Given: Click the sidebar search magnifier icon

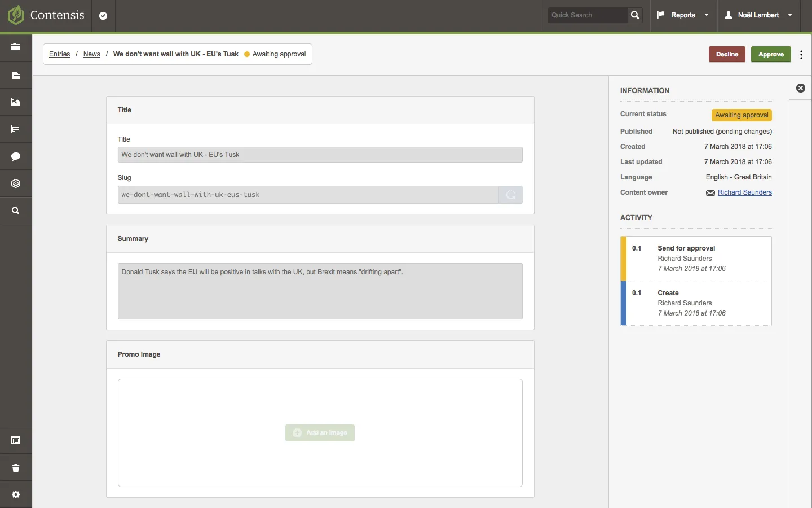Looking at the screenshot, I should click(16, 211).
